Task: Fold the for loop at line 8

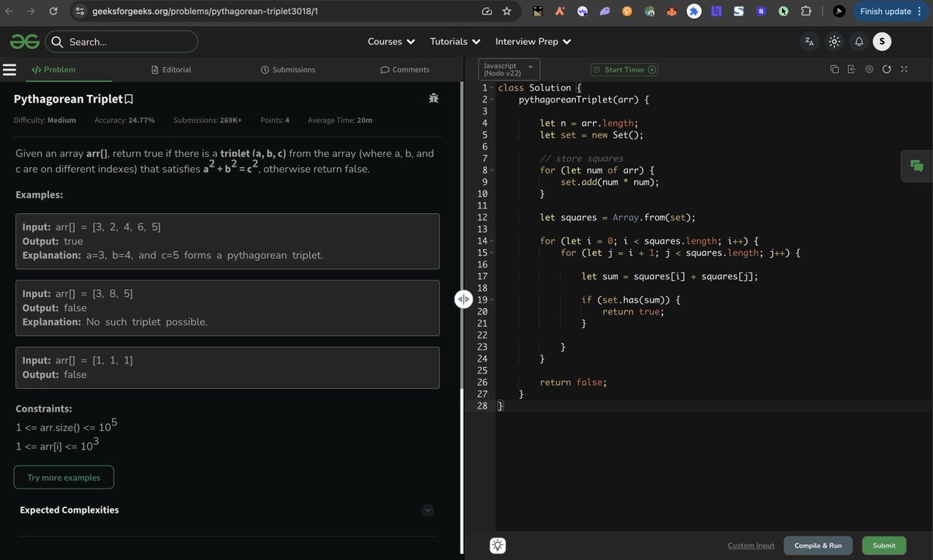Action: 492,170
